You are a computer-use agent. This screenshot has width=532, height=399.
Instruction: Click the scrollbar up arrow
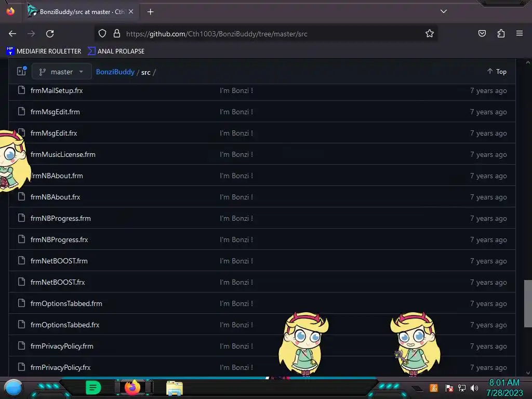coord(528,62)
